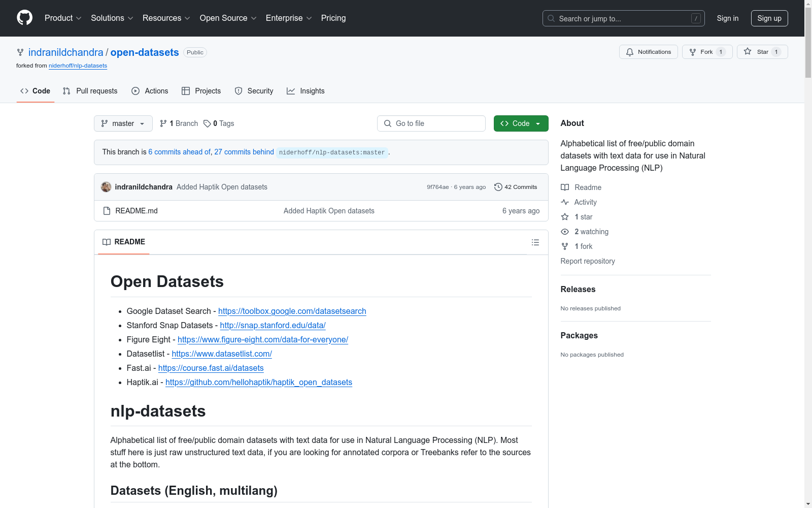Click the Sign in link
The width and height of the screenshot is (812, 508).
coord(728,18)
